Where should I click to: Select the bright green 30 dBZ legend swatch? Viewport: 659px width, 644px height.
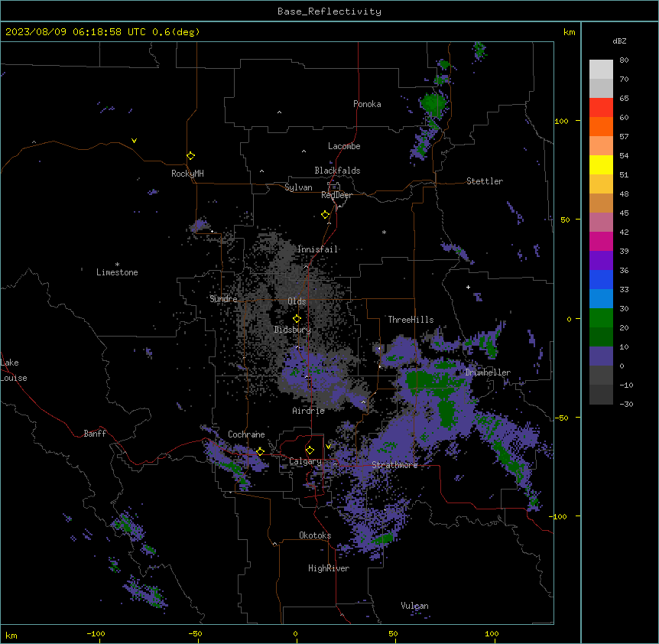click(x=601, y=318)
